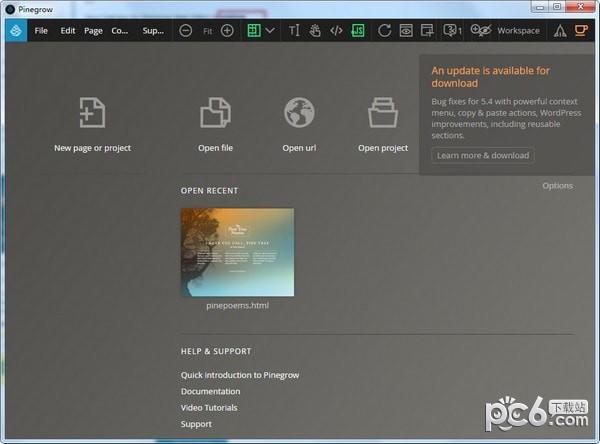
Task: Select the text editing tool icon
Action: [294, 30]
